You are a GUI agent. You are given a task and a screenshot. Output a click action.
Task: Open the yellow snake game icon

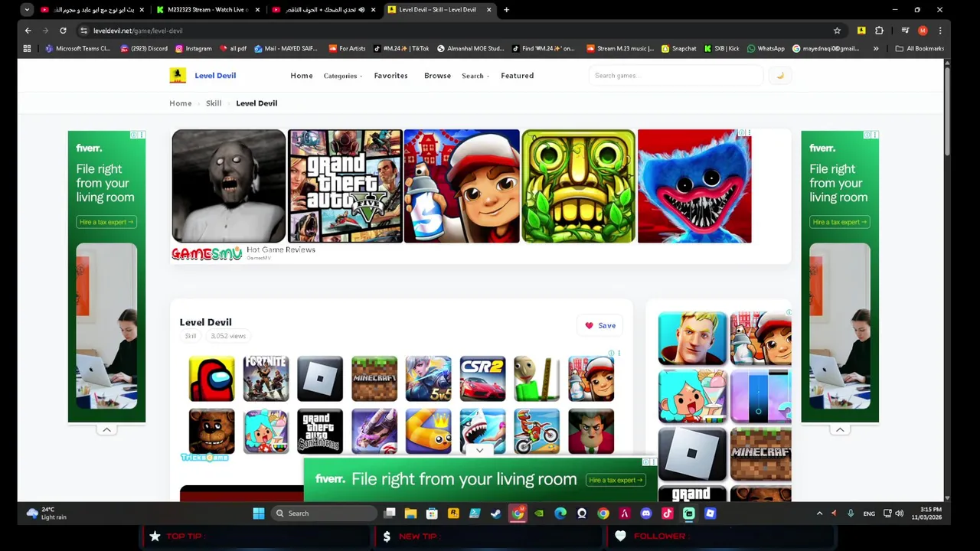[428, 431]
